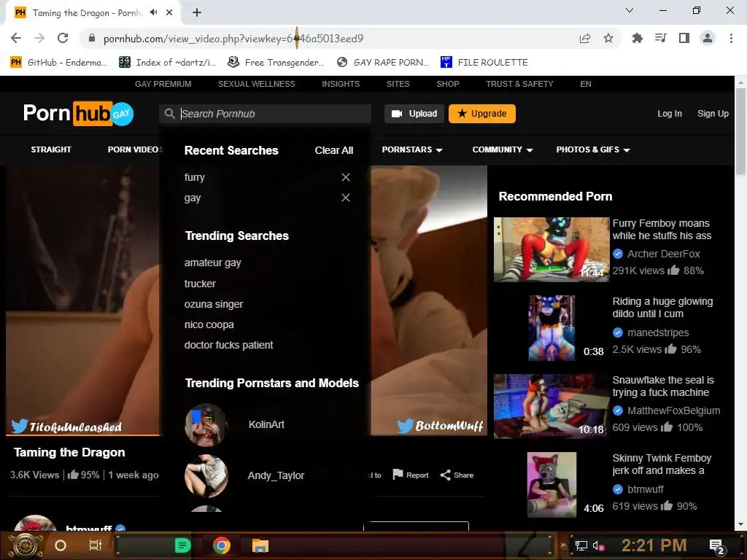747x560 pixels.
Task: Open the Extensions puzzle icon
Action: coord(638,38)
